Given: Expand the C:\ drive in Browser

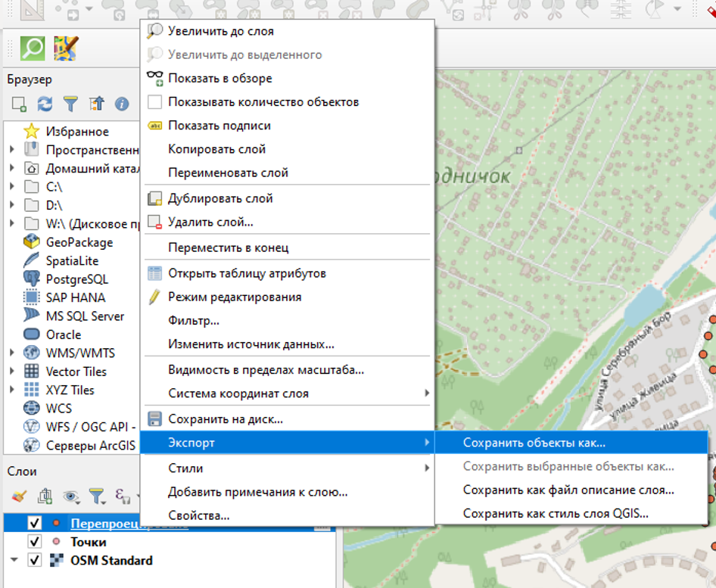Looking at the screenshot, I should coord(12,186).
